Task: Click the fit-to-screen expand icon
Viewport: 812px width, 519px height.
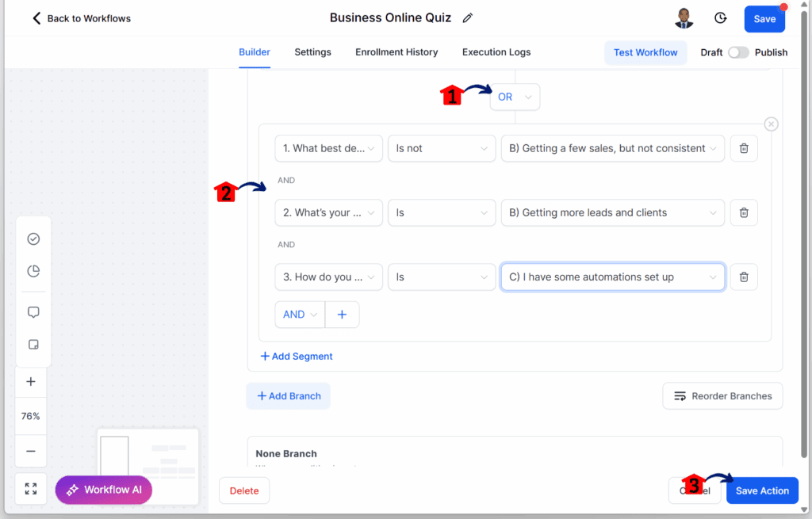Action: pos(31,488)
